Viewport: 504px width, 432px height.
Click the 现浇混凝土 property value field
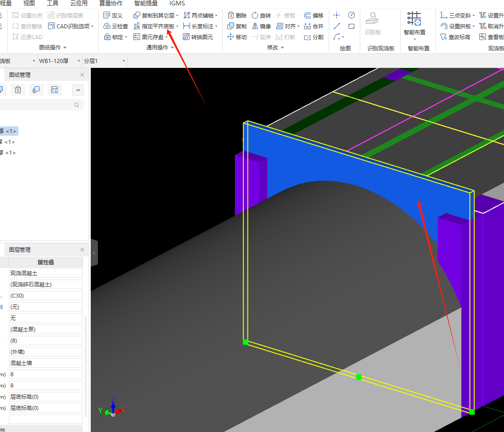46,273
